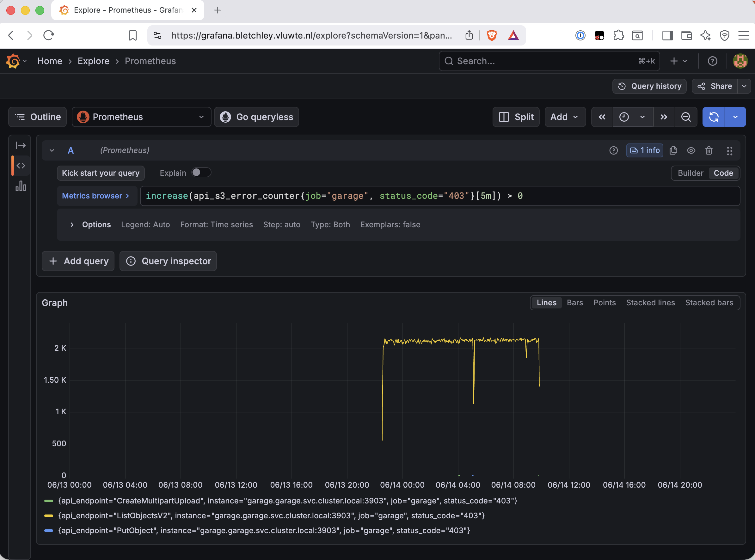755x560 pixels.
Task: Click the Split button
Action: [516, 117]
